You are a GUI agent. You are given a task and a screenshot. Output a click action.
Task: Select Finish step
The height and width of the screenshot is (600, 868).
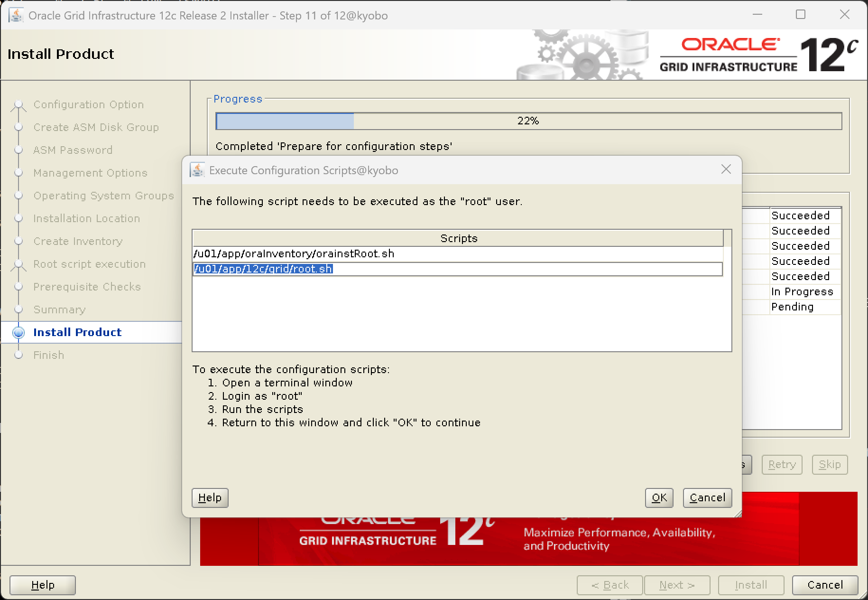tap(48, 355)
